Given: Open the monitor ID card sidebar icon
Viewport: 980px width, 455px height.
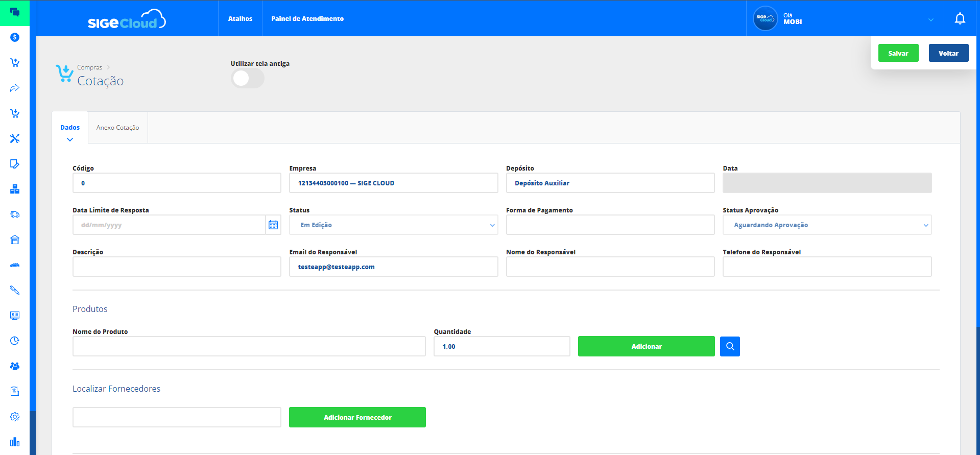Looking at the screenshot, I should coord(15,316).
